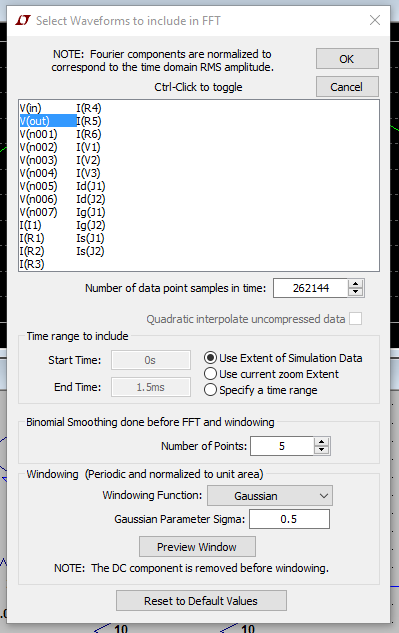The height and width of the screenshot is (633, 399).
Task: Open the Windowing Function dropdown
Action: pyautogui.click(x=270, y=496)
